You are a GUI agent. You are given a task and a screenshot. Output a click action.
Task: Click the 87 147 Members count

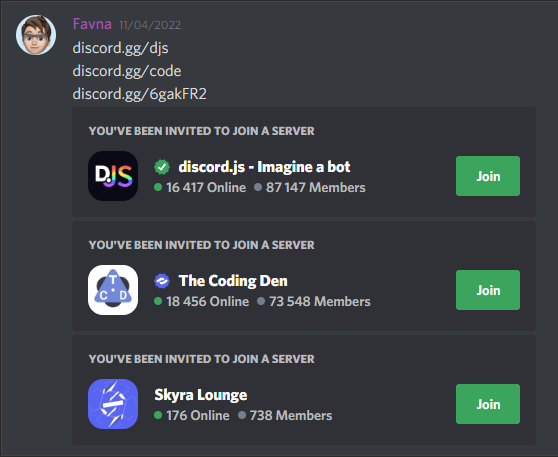click(315, 187)
